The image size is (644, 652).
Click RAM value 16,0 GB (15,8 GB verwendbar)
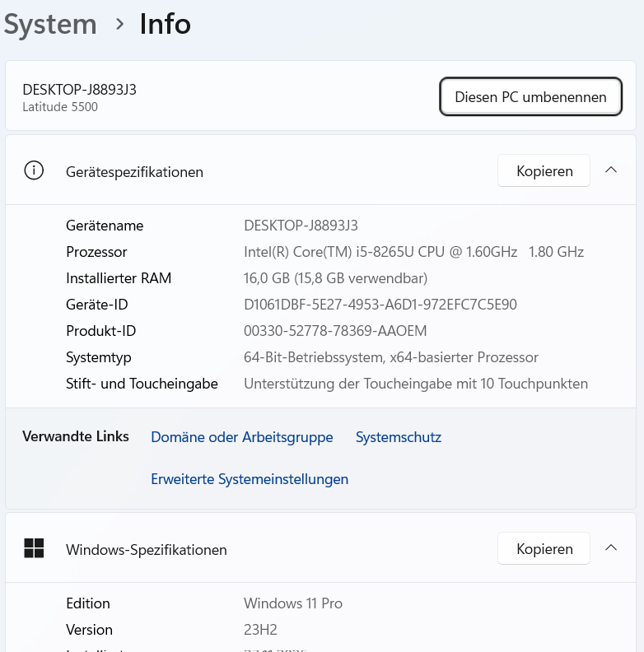point(335,278)
